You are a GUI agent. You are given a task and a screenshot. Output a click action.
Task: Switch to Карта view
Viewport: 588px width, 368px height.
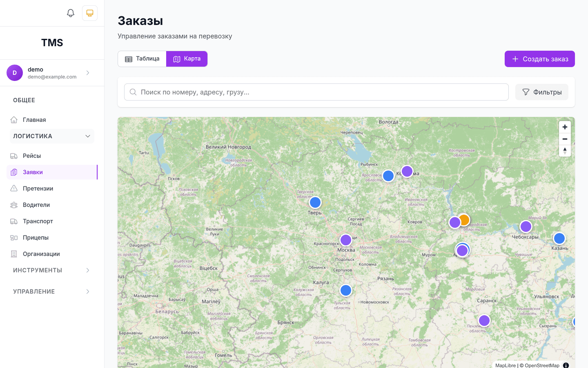pos(187,59)
